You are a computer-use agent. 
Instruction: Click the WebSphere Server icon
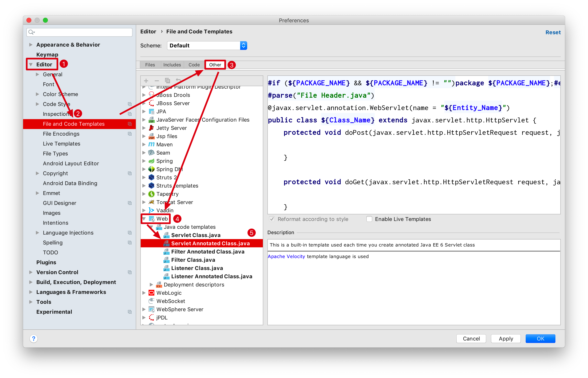point(152,309)
